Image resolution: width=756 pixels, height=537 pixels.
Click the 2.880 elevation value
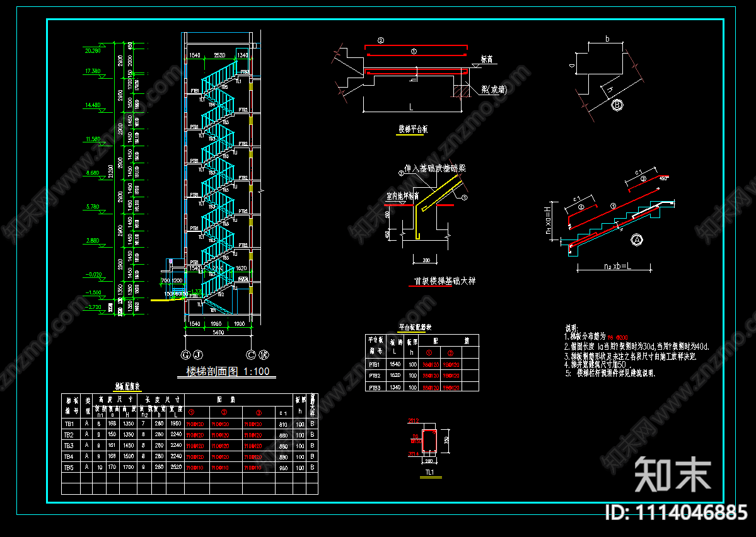pos(93,241)
